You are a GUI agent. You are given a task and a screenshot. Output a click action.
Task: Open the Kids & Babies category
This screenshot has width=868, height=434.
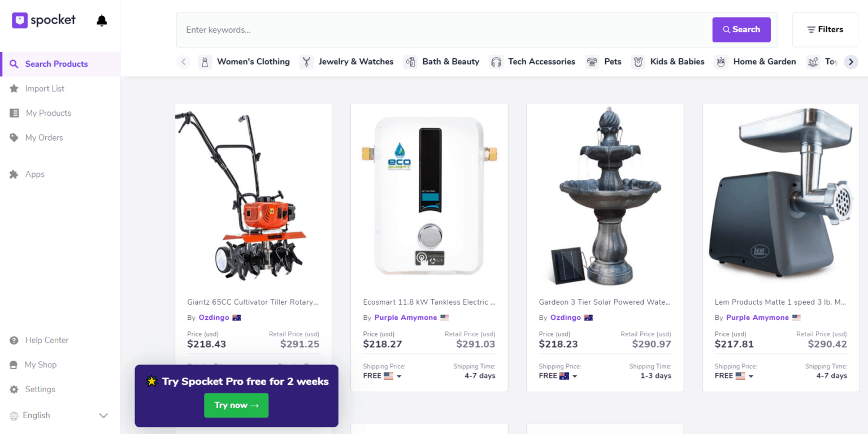pyautogui.click(x=638, y=62)
